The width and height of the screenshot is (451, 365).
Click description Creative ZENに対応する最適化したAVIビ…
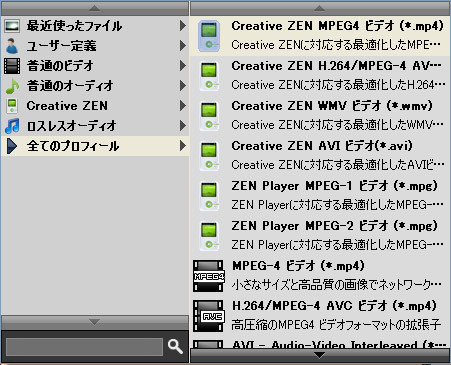click(x=338, y=165)
